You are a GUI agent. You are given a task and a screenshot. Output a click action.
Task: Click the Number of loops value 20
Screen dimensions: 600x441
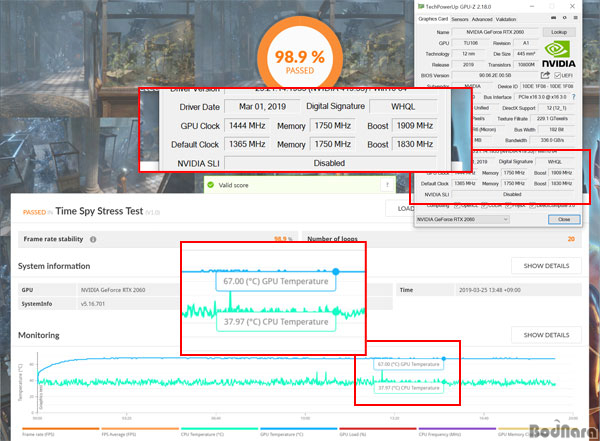[x=571, y=239]
